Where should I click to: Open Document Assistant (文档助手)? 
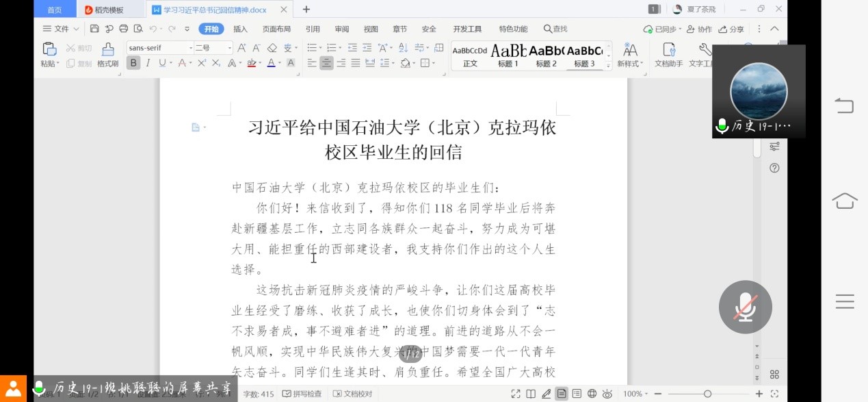coord(669,54)
